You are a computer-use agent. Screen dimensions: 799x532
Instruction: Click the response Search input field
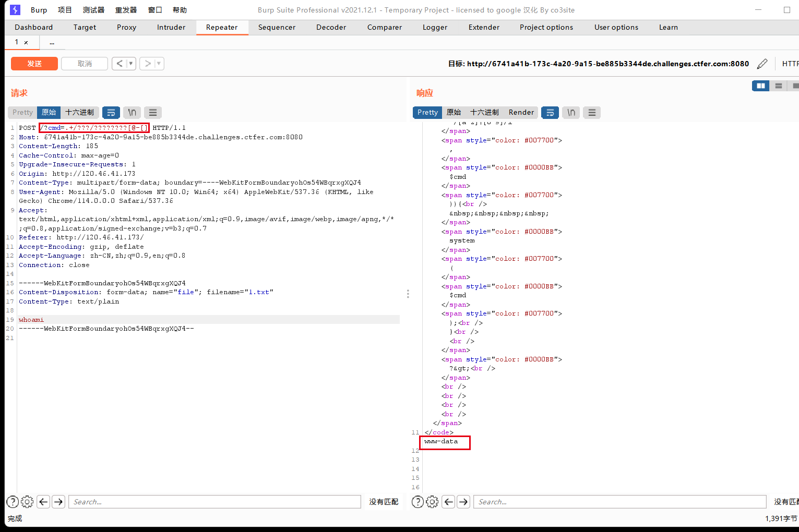[619, 502]
